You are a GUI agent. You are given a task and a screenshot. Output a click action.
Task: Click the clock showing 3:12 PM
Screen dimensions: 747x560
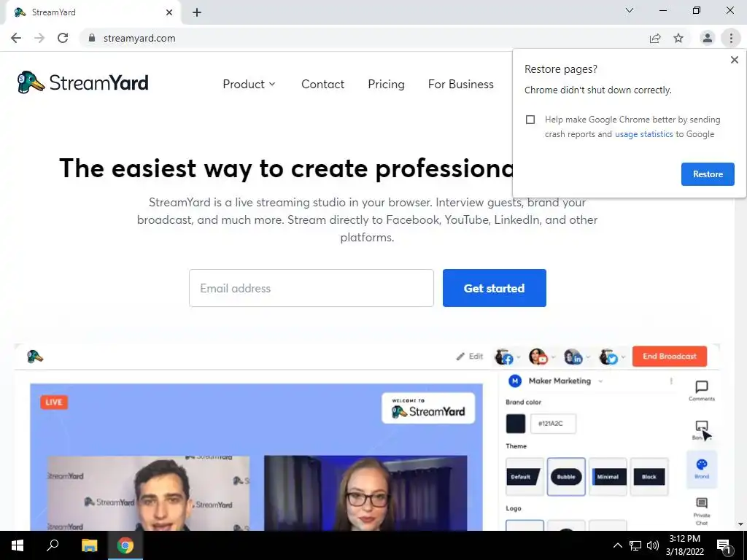pos(684,539)
